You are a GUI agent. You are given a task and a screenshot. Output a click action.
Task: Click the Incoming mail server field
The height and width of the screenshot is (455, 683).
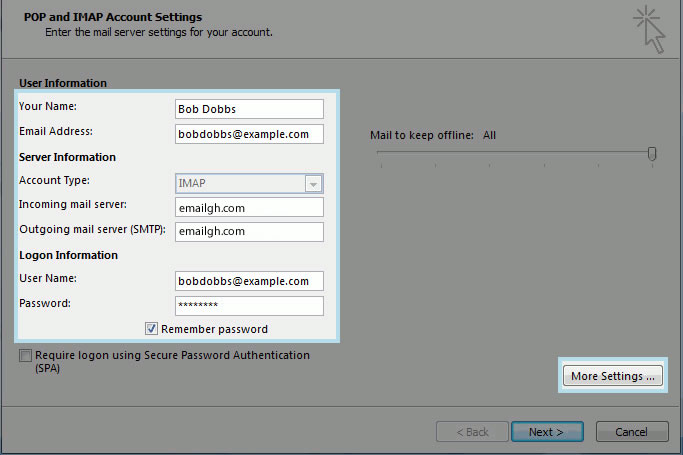pos(249,207)
